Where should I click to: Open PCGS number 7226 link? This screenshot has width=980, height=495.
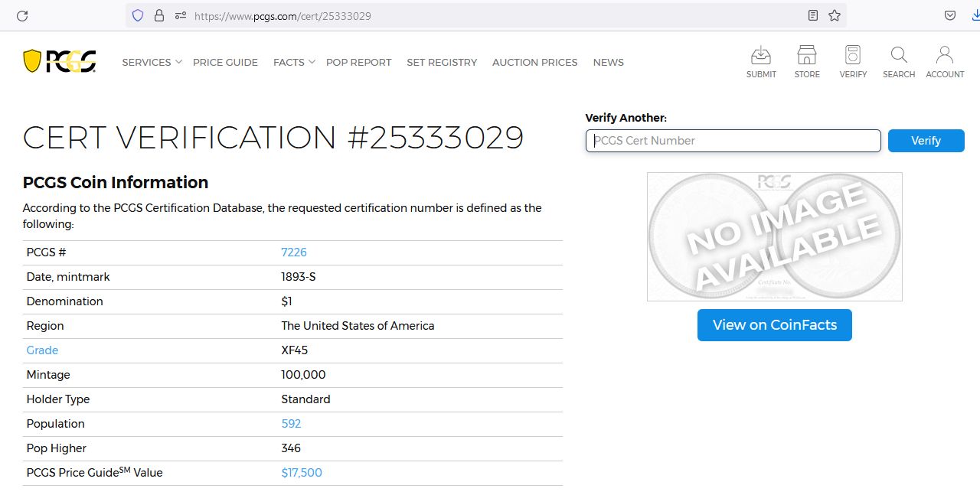(x=294, y=252)
